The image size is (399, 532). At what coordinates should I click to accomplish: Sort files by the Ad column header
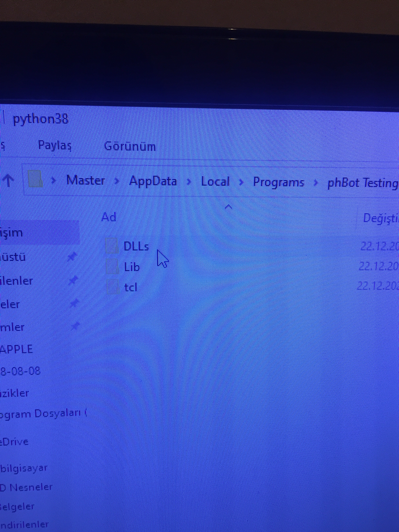[x=109, y=217]
